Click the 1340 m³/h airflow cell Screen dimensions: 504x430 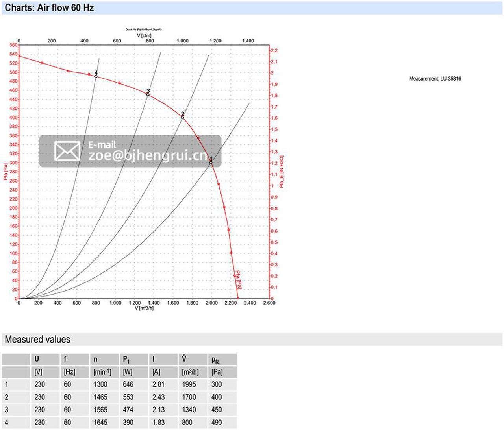coord(189,410)
